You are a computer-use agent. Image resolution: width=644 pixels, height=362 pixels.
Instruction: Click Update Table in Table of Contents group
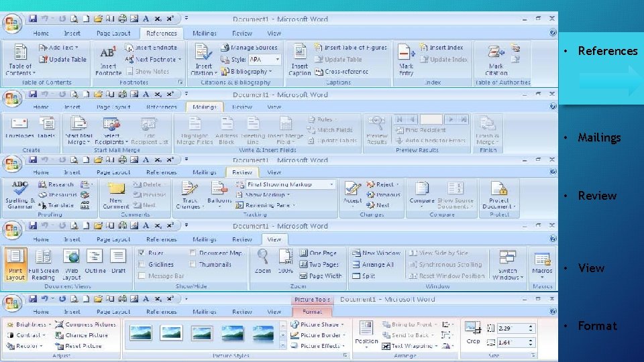pyautogui.click(x=63, y=60)
